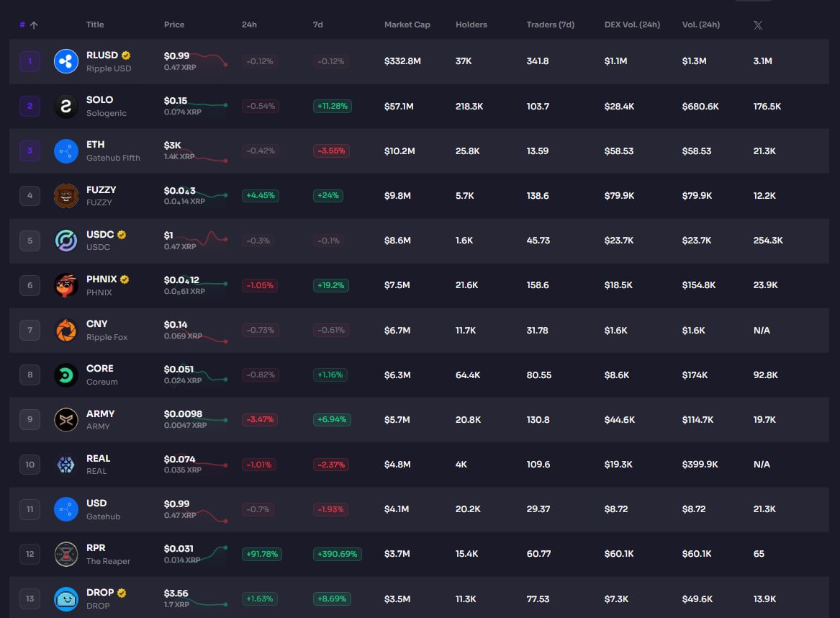Click the +4.45% 24h change for FUZZY

[x=261, y=196]
